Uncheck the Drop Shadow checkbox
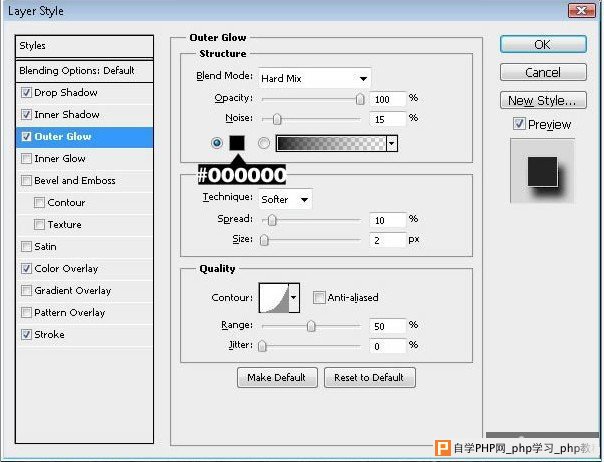 coord(26,92)
